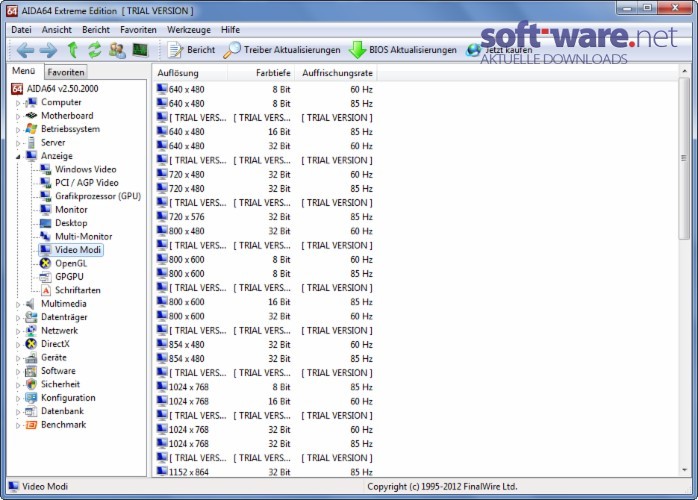Open the Bericht report tool
Screen dimensions: 698x500
click(x=191, y=50)
